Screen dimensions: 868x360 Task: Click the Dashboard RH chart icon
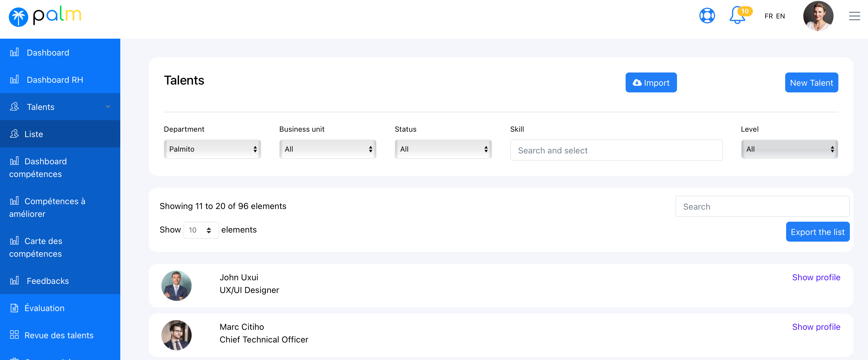(x=14, y=79)
